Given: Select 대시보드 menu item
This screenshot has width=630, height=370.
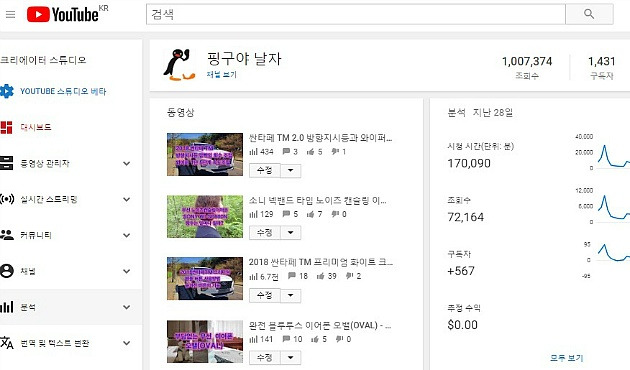Looking at the screenshot, I should [36, 127].
